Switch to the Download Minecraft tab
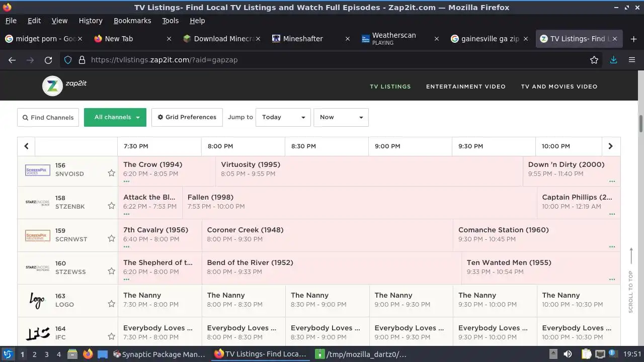The height and width of the screenshot is (362, 644). [221, 39]
